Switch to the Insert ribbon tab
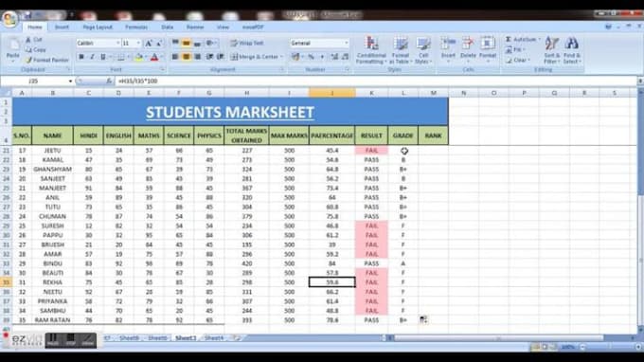 62,27
